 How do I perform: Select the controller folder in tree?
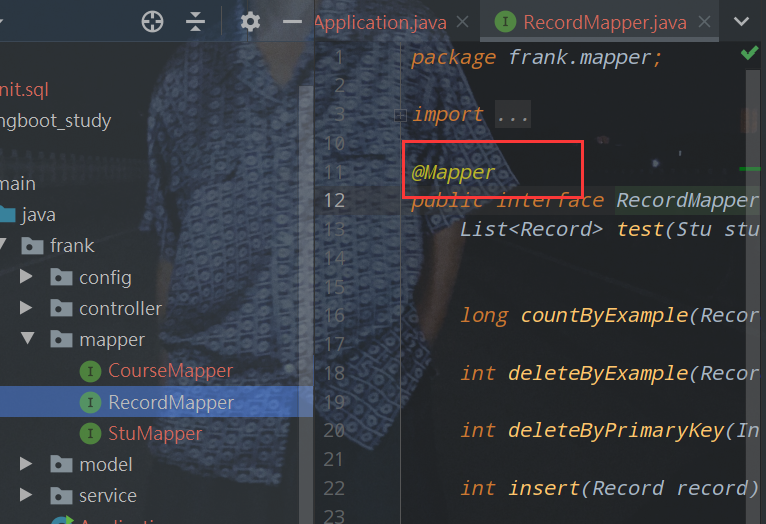click(x=120, y=309)
